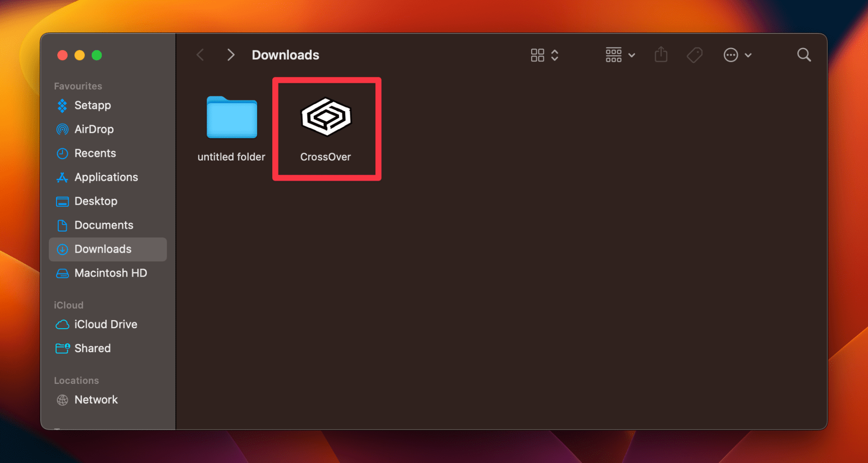Viewport: 868px width, 463px height.
Task: Open the Share icon
Action: pyautogui.click(x=661, y=55)
